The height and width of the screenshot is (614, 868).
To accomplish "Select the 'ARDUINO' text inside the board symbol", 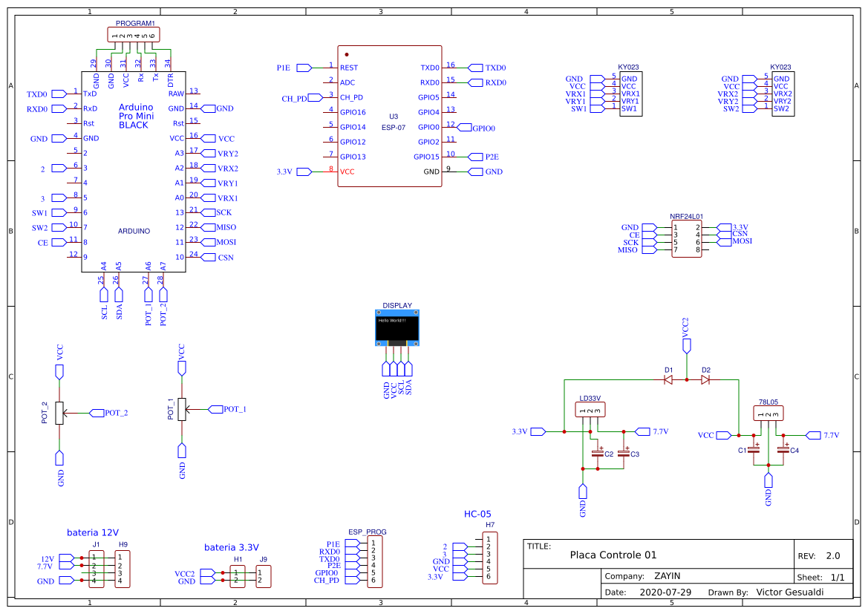I will pyautogui.click(x=134, y=232).
